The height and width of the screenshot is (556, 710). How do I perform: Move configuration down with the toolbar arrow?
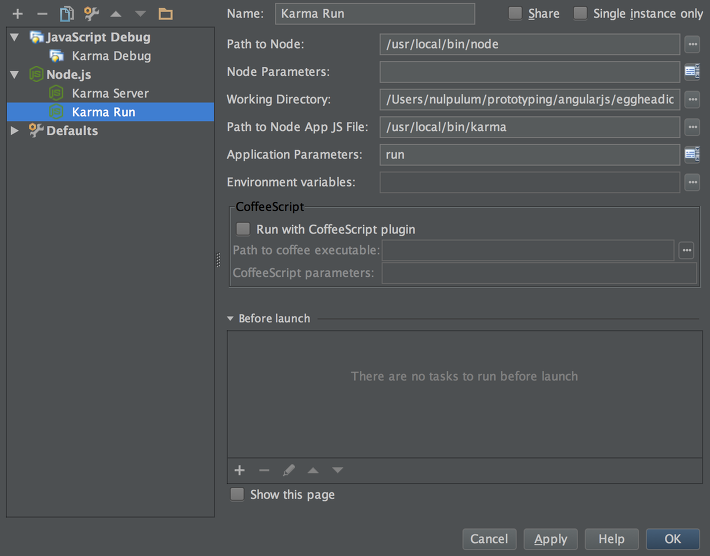click(140, 14)
